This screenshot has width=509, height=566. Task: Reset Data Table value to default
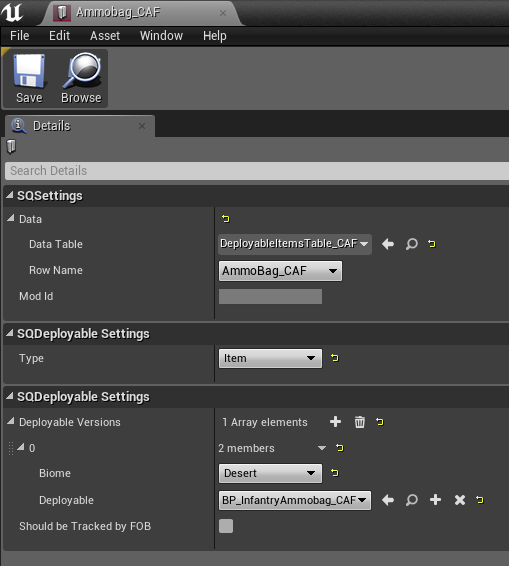tap(432, 244)
